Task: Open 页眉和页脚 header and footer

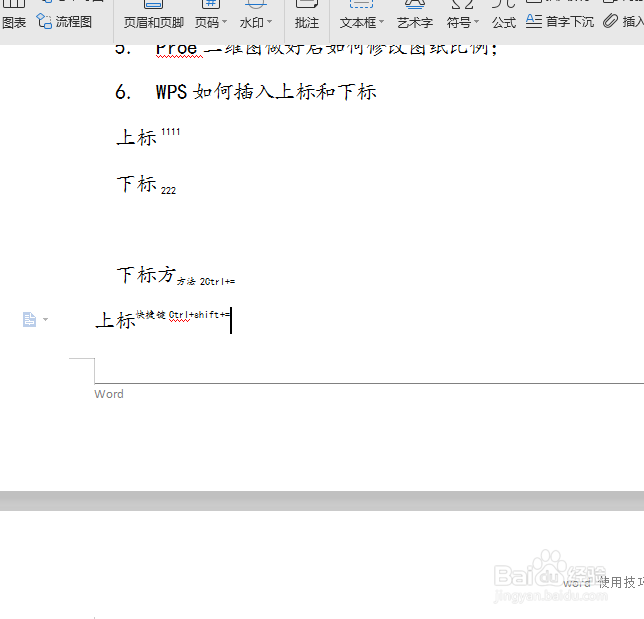Action: (x=154, y=15)
